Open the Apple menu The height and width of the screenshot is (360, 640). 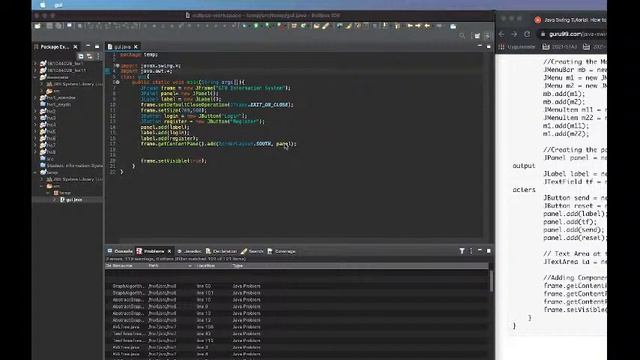point(43,5)
